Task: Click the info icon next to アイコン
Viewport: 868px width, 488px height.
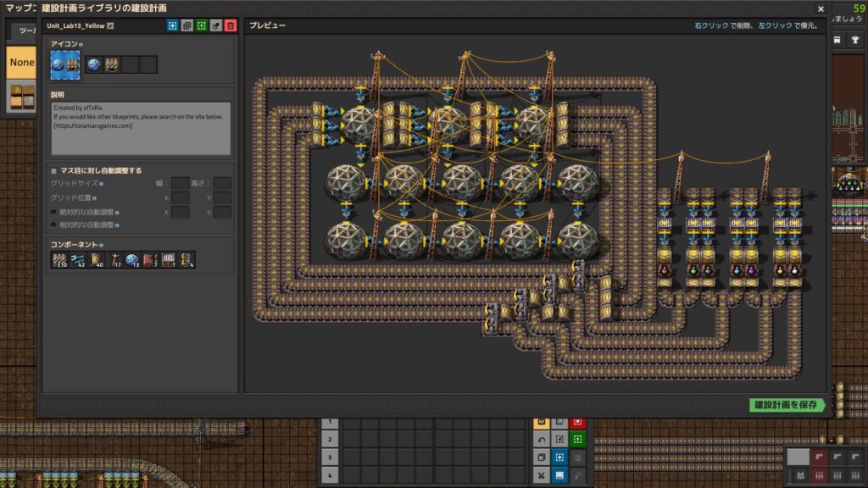Action: pos(81,44)
